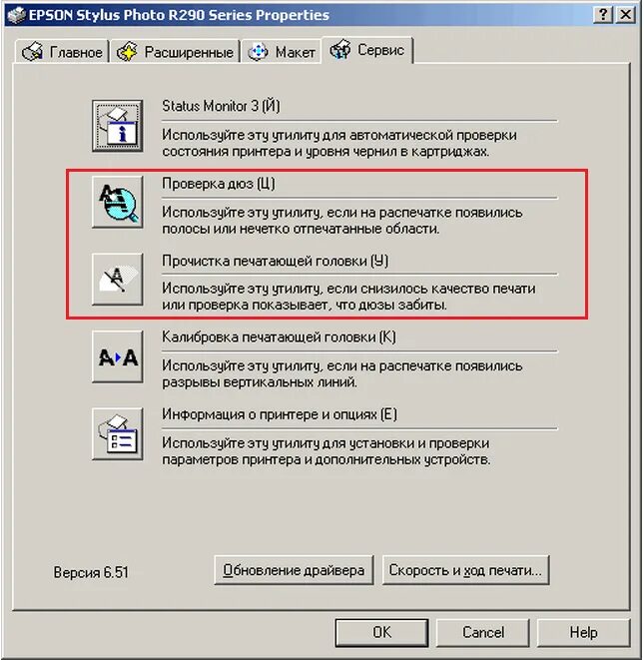Click the 'Проверка дюз (Ц)' heading text
This screenshot has width=644, height=660.
pos(219,184)
